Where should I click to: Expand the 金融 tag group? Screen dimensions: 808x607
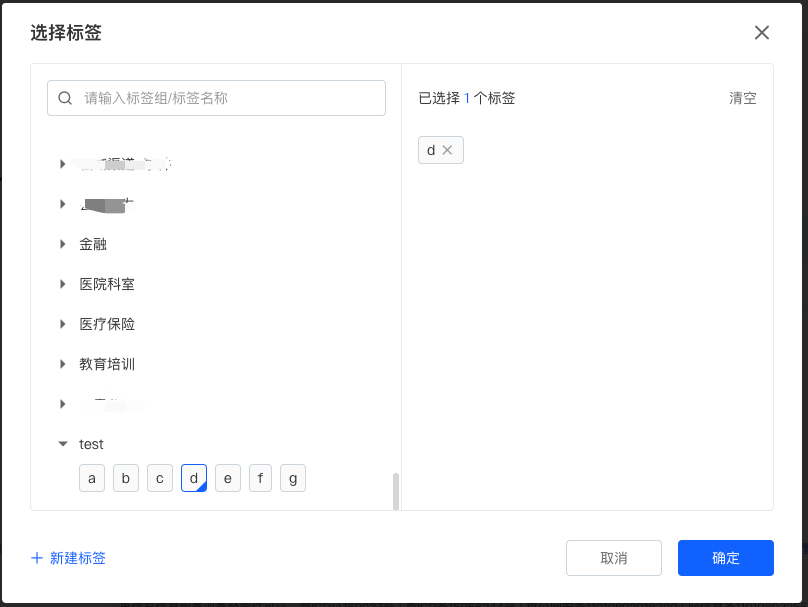(x=63, y=244)
